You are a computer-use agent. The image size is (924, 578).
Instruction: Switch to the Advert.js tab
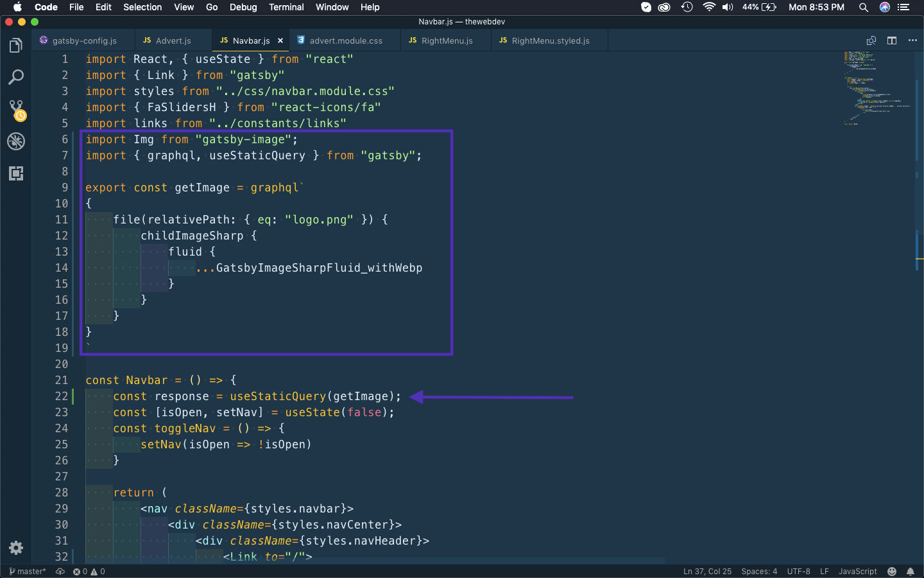pyautogui.click(x=173, y=40)
